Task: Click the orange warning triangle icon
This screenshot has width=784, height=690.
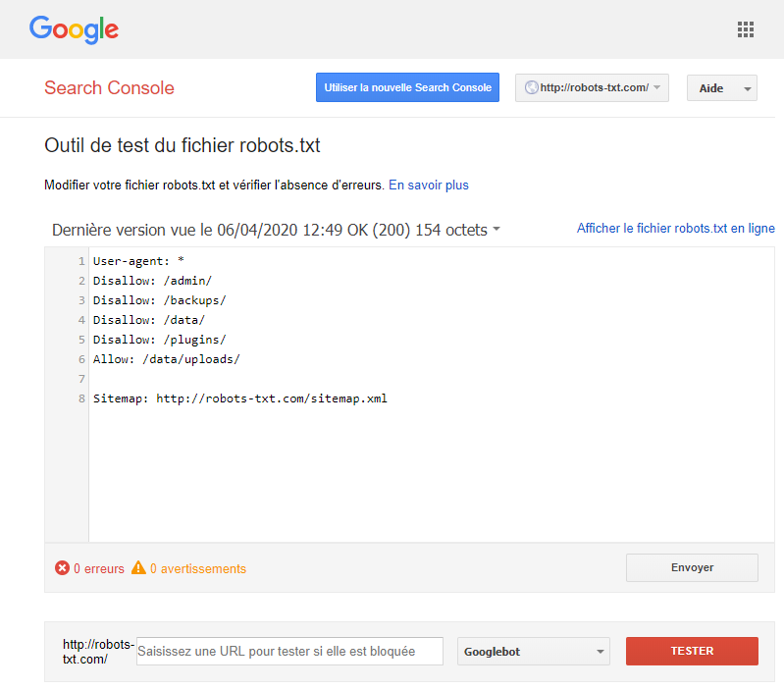Action: pyautogui.click(x=138, y=568)
